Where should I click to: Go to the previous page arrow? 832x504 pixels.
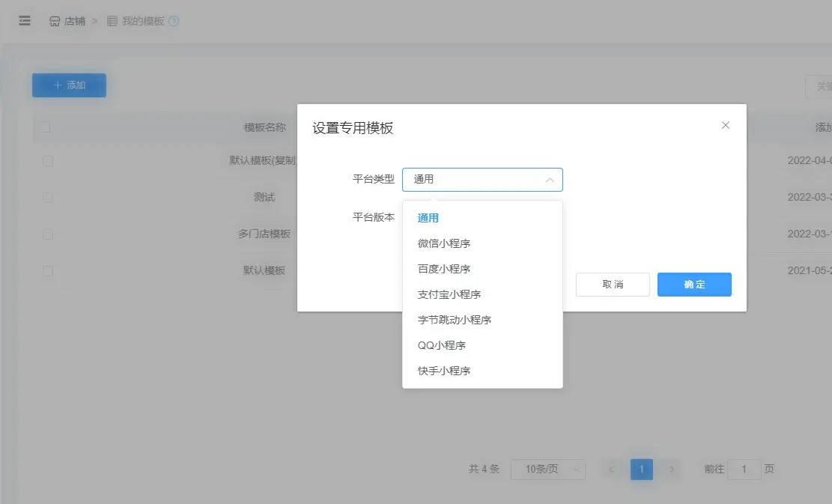[x=612, y=470]
